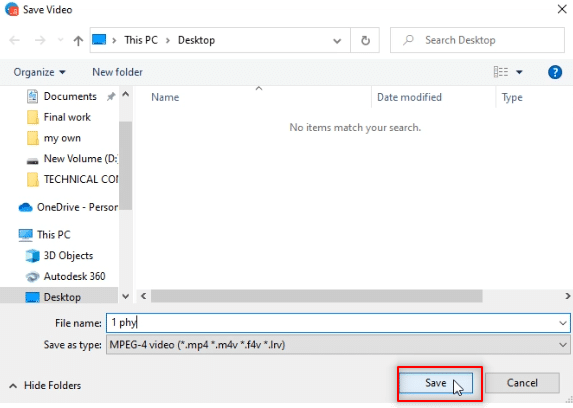
Task: Change view layout with the view icon
Action: [x=501, y=72]
